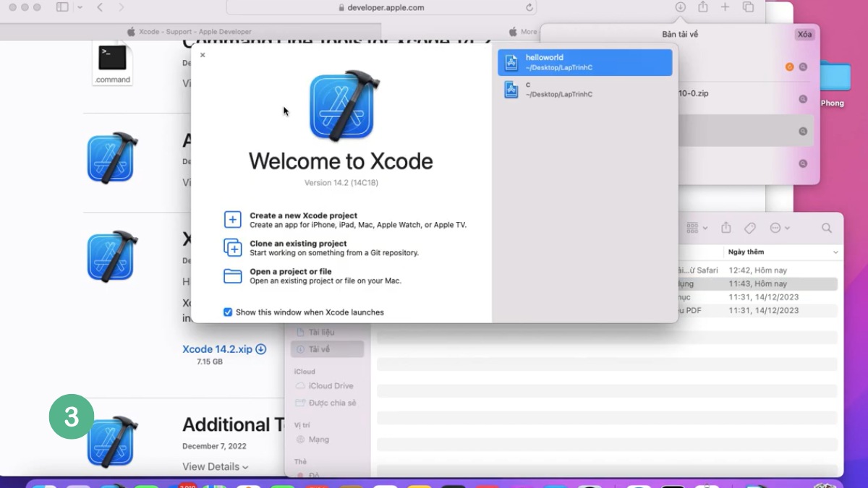Screen dimensions: 868x488
Task: Select Tài liệu in Finder sidebar
Action: (327, 332)
